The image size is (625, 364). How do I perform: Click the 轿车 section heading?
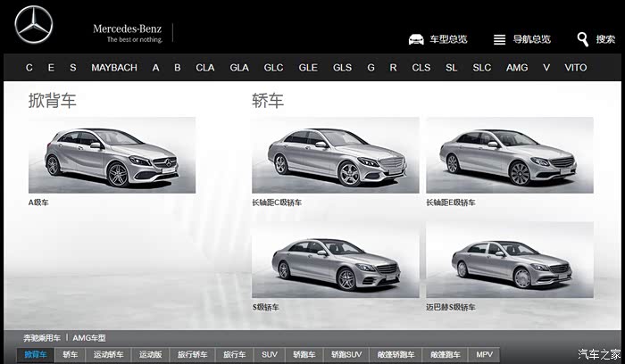(x=268, y=100)
